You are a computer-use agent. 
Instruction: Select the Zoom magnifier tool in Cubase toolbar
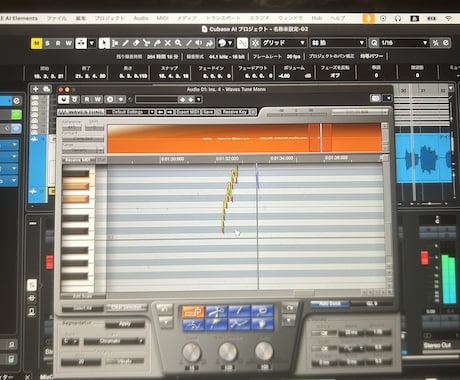(x=178, y=43)
